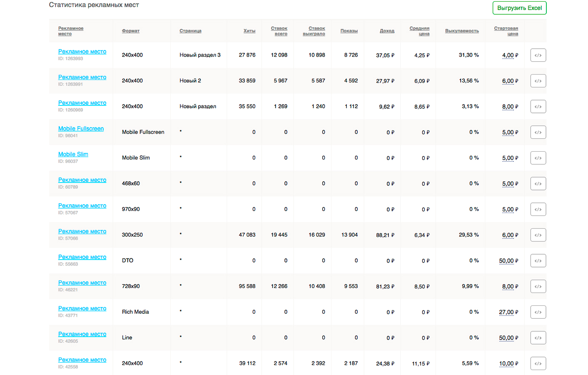
Task: Open the Mobile Slim ad place link
Action: [73, 154]
